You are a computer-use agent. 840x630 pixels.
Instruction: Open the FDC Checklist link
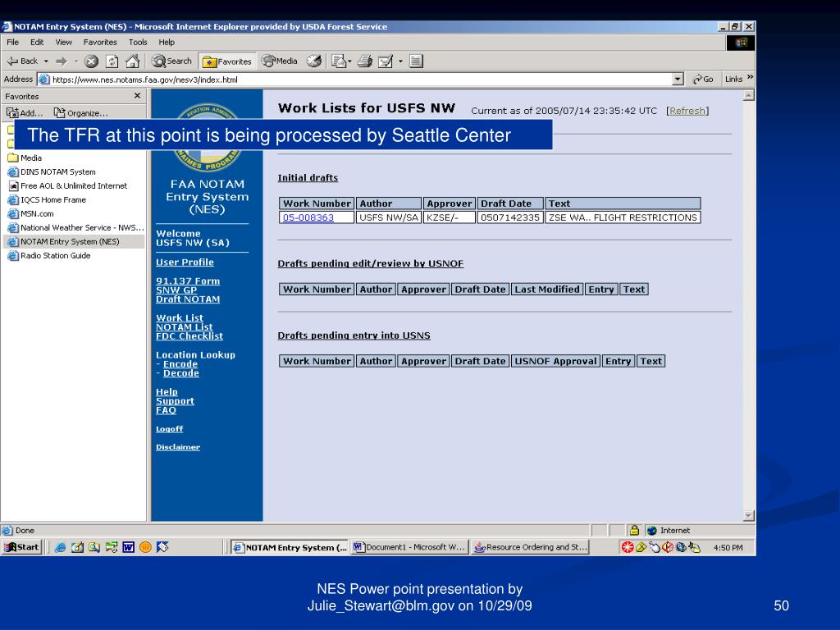189,336
